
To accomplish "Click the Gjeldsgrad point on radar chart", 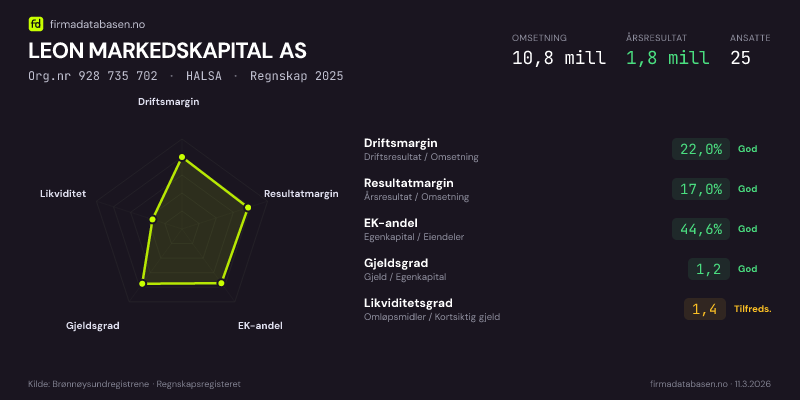I will (x=143, y=284).
